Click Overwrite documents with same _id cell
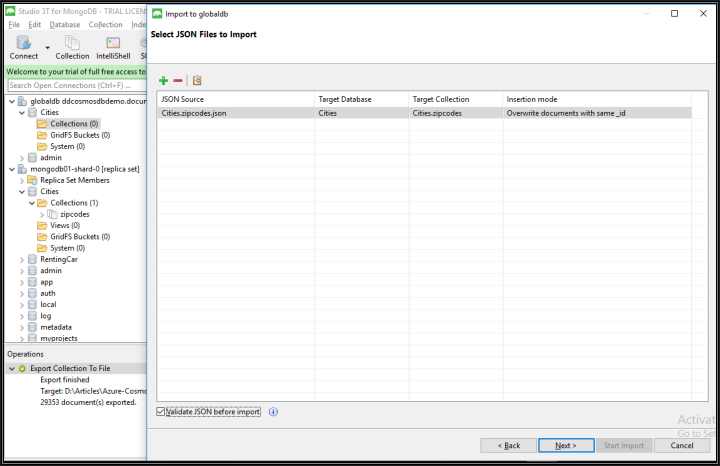Viewport: 720px width, 466px height. (597, 113)
